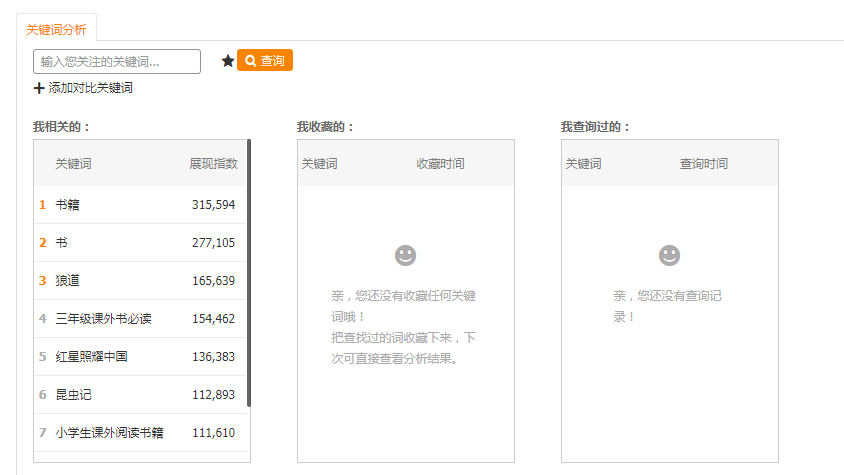Click 关键词 header in related keywords table
This screenshot has width=844, height=475.
point(73,164)
